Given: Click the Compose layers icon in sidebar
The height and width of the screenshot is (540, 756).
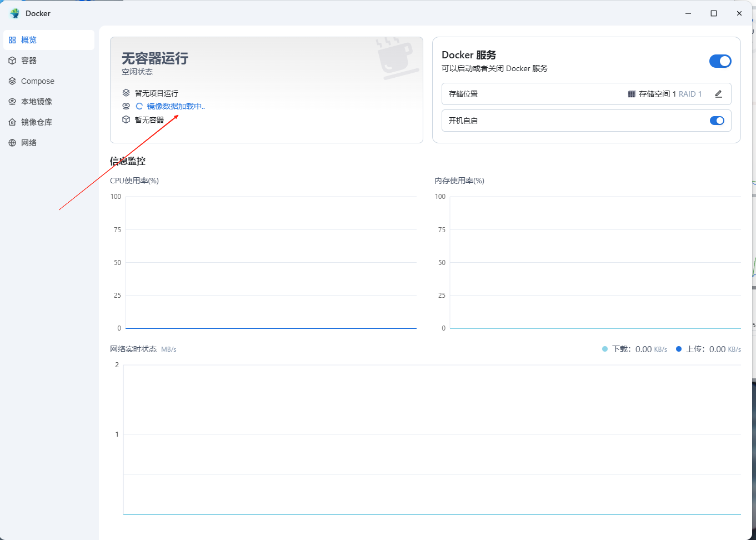Looking at the screenshot, I should (12, 81).
